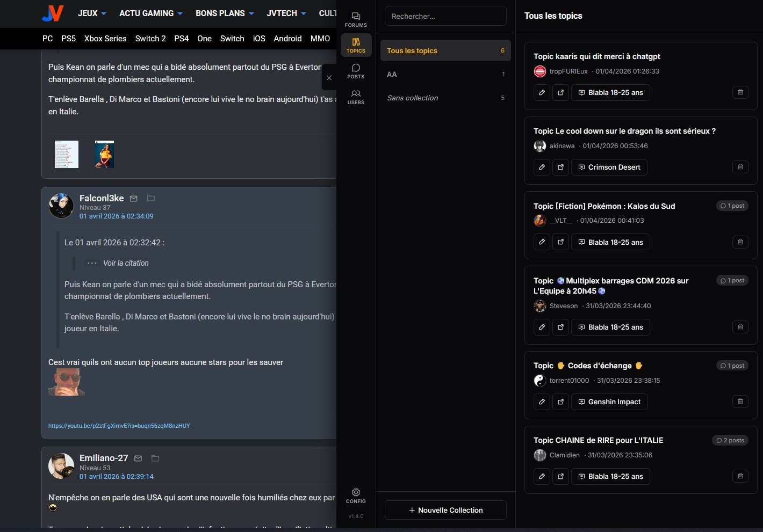
Task: Open Emiliano-27's post date permalink
Action: click(x=117, y=476)
